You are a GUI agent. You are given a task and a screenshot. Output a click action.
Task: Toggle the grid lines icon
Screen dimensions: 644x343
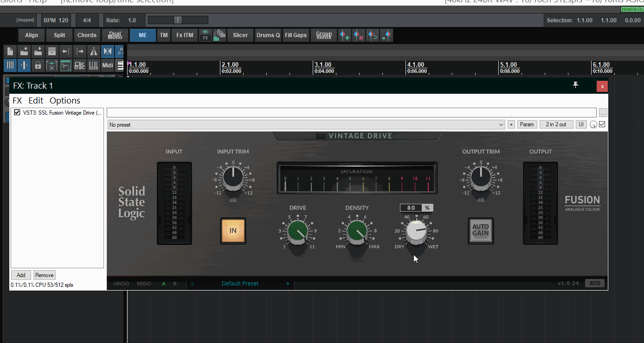tap(10, 65)
